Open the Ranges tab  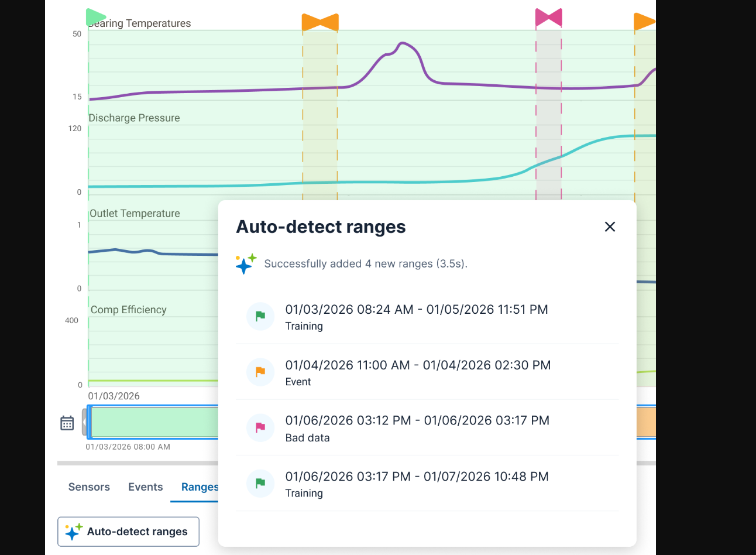click(x=199, y=487)
